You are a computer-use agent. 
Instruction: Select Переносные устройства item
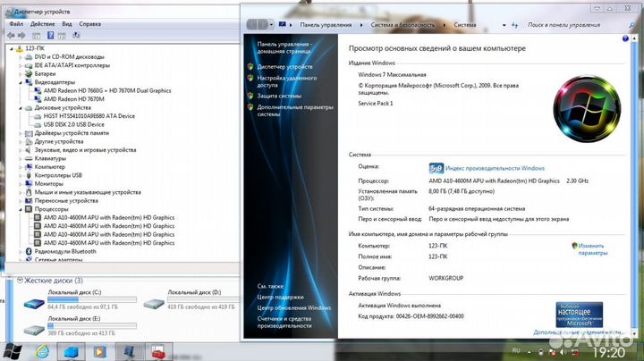tap(66, 200)
